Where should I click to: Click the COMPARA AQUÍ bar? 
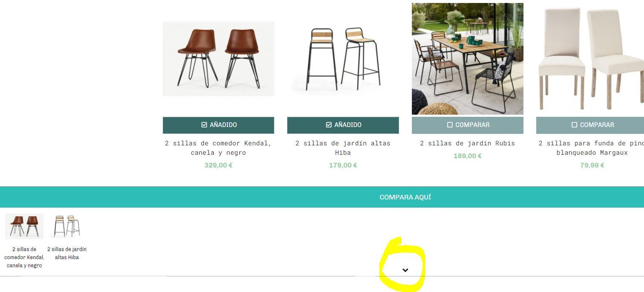tap(322, 197)
